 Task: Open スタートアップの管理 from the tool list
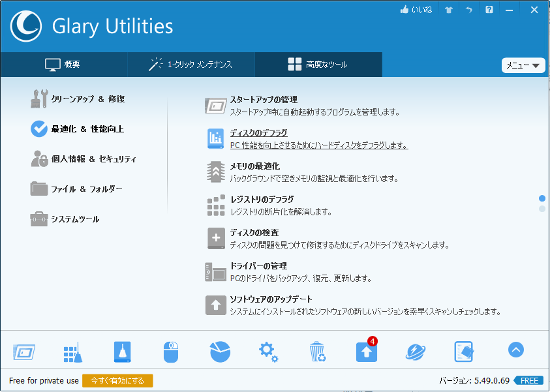(x=264, y=100)
